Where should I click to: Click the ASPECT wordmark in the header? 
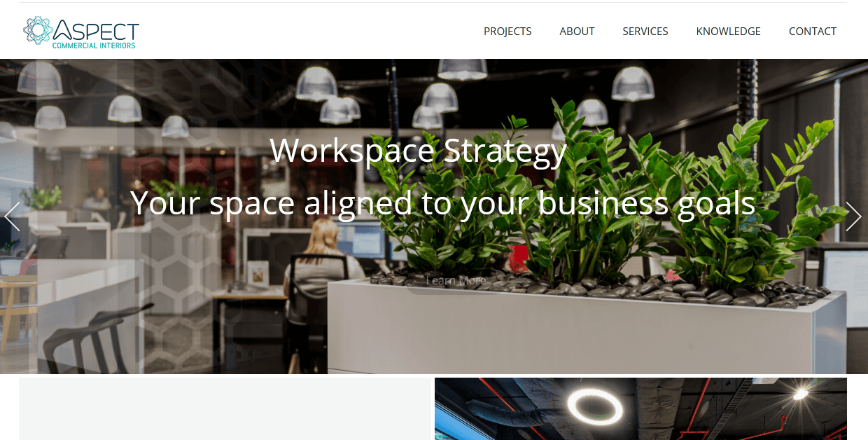(x=97, y=29)
